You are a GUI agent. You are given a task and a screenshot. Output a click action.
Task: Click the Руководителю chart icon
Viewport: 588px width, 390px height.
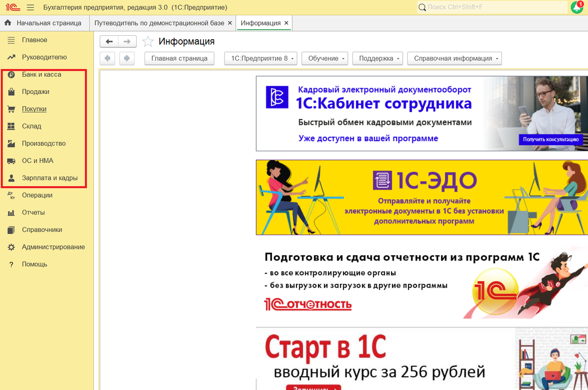point(11,57)
